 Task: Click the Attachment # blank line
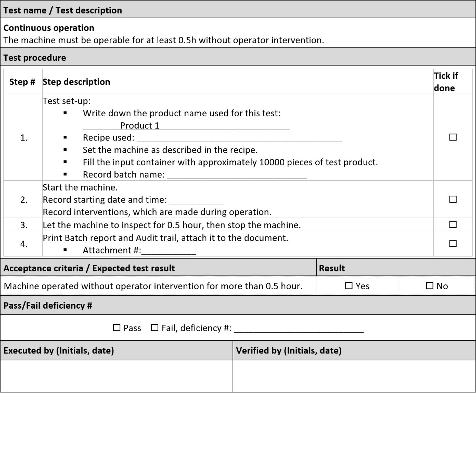[169, 251]
